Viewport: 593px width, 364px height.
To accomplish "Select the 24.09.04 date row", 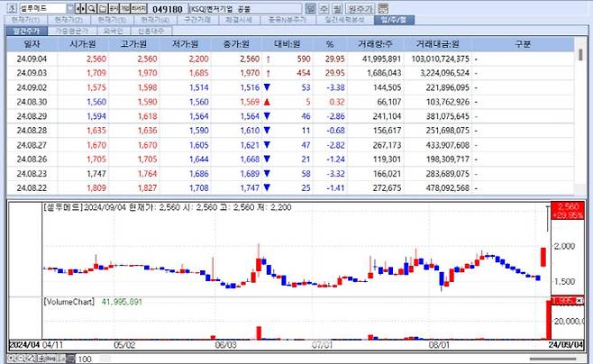I will click(290, 59).
